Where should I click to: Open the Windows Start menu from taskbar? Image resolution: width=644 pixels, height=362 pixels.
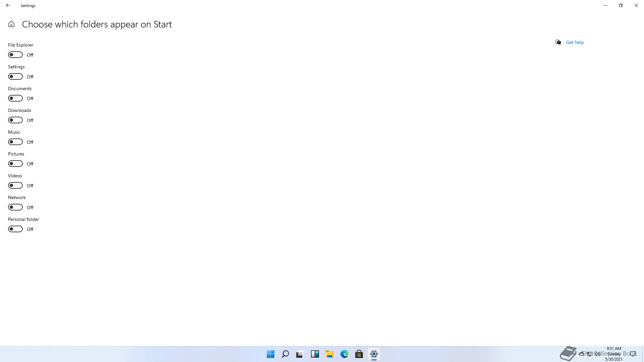pos(271,354)
